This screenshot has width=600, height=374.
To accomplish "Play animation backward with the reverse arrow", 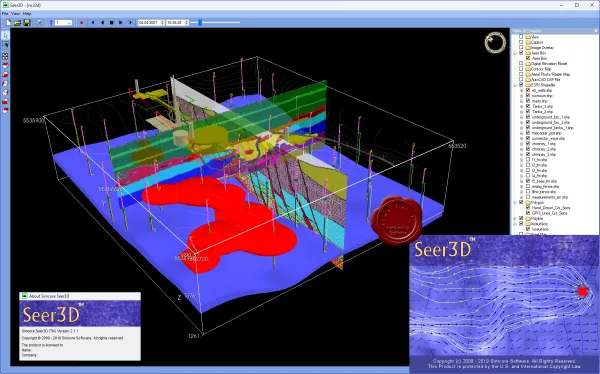I will [102, 23].
